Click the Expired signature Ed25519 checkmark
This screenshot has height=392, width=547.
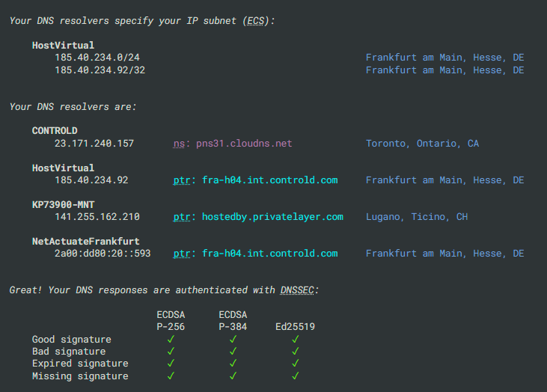(x=295, y=363)
